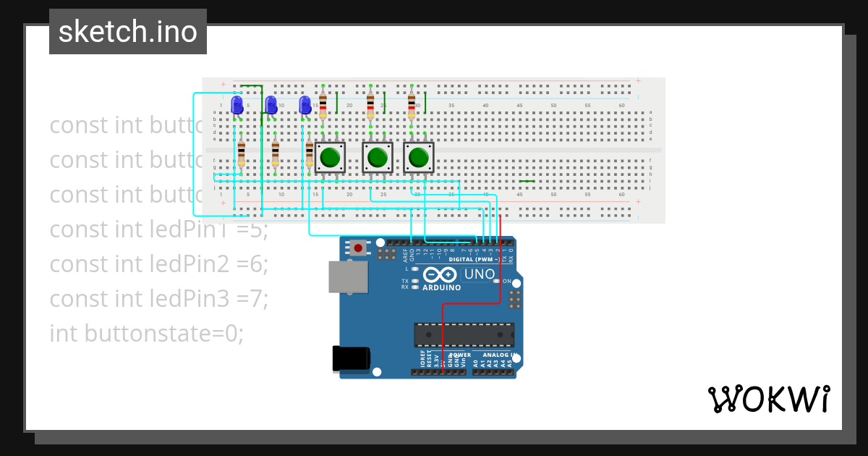Image resolution: width=868 pixels, height=456 pixels.
Task: Select the black ATmega microcontroller chip
Action: [464, 335]
